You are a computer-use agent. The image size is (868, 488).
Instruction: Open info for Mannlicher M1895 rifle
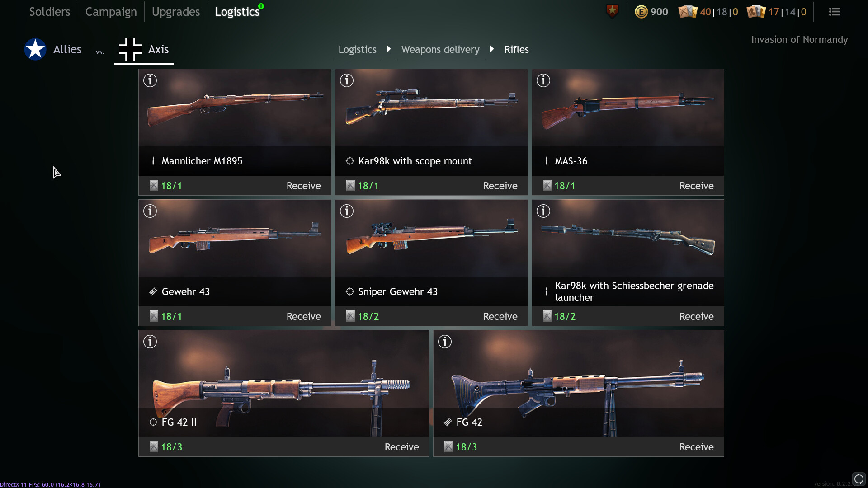pyautogui.click(x=150, y=80)
